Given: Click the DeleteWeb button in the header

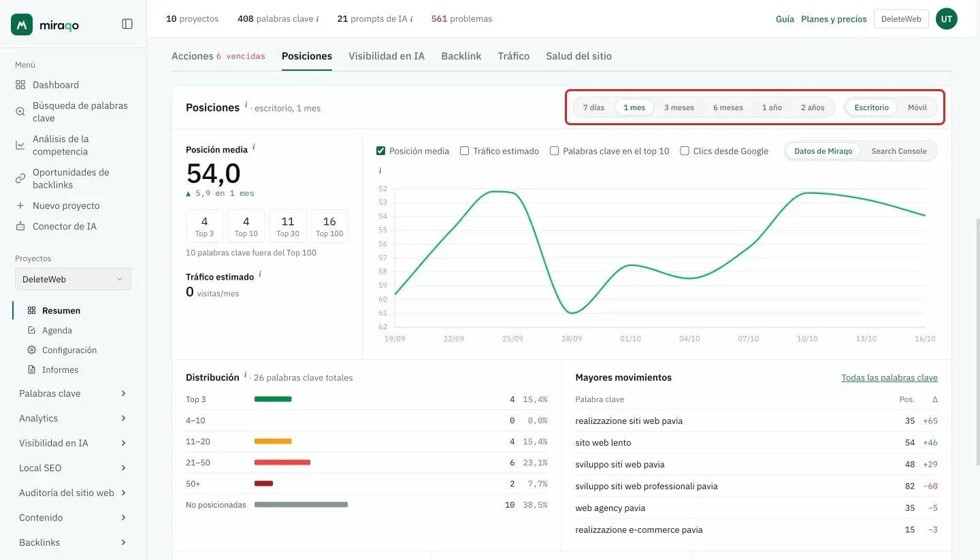Looking at the screenshot, I should click(x=901, y=19).
